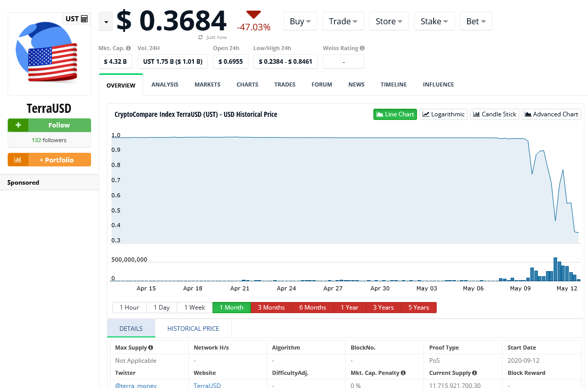This screenshot has height=388, width=588.
Task: Set chart range to 1 Month
Action: click(x=231, y=308)
